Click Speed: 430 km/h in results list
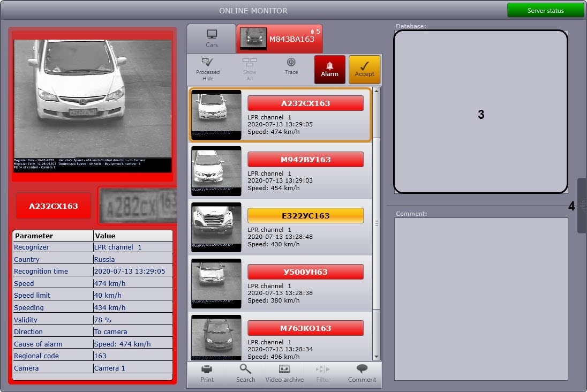Screen dimensions: 587x392 273,244
